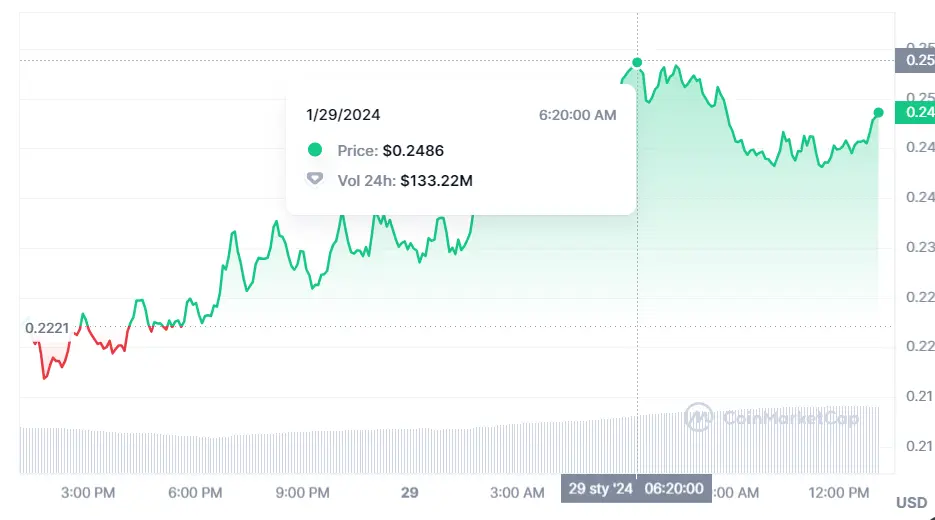Viewport: 935px width, 520px height.
Task: Click the $133.22M volume value
Action: pyautogui.click(x=438, y=180)
